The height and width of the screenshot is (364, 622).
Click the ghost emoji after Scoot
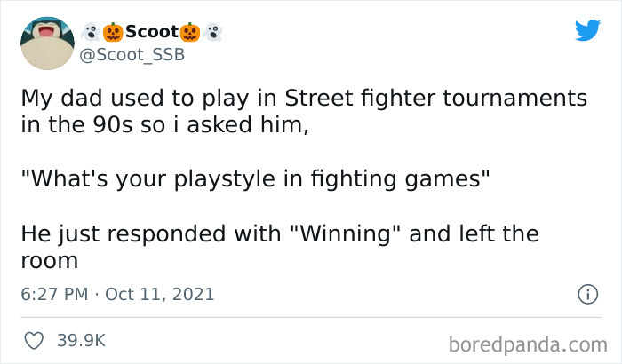[x=211, y=32]
